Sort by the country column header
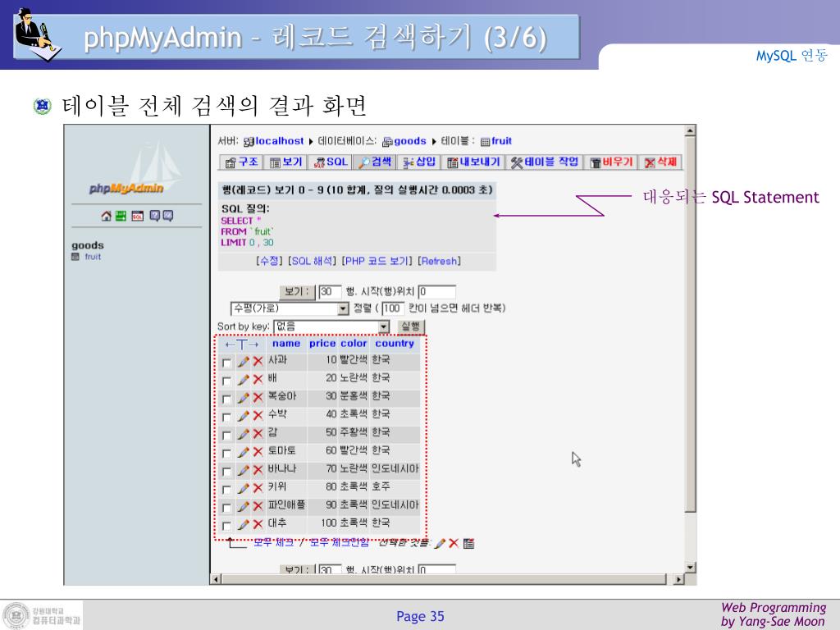Image resolution: width=840 pixels, height=630 pixels. 395,344
